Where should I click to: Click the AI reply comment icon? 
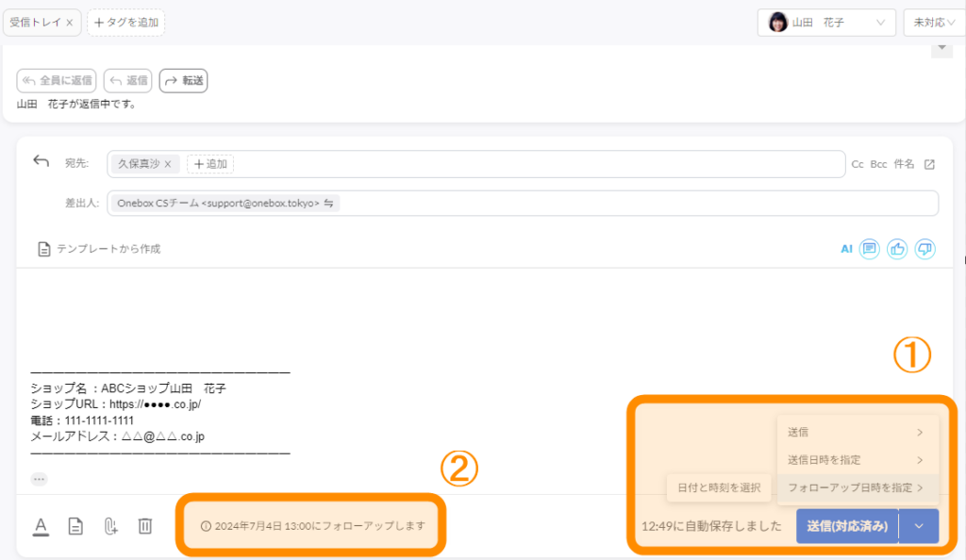[x=869, y=249]
